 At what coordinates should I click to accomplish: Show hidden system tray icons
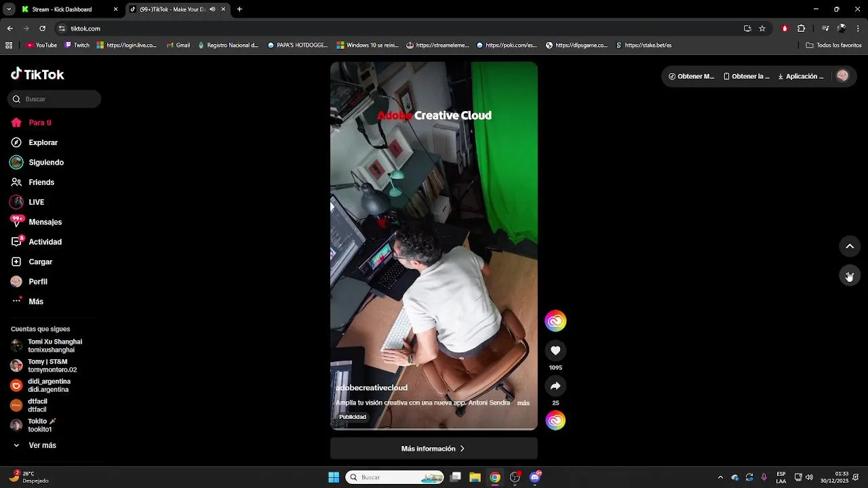[720, 477]
